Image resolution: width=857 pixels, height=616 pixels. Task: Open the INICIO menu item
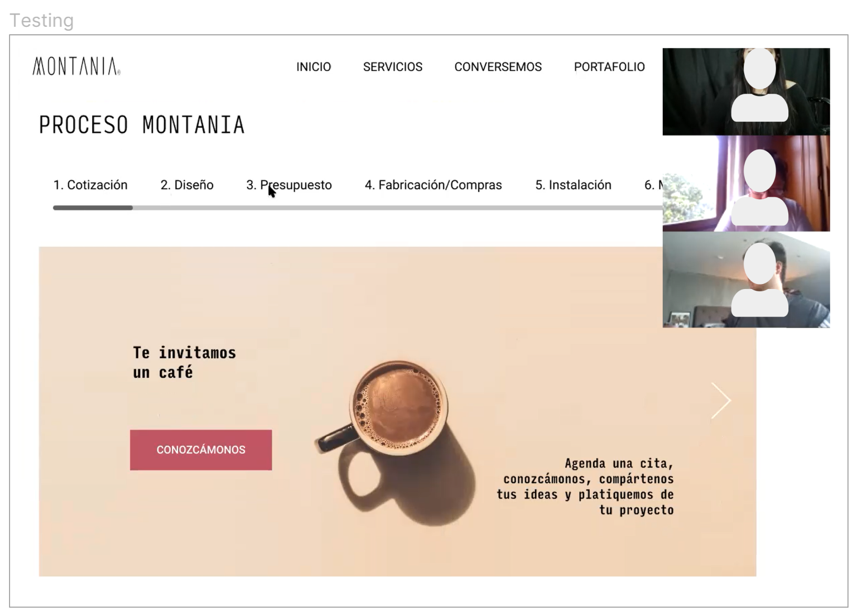(314, 67)
